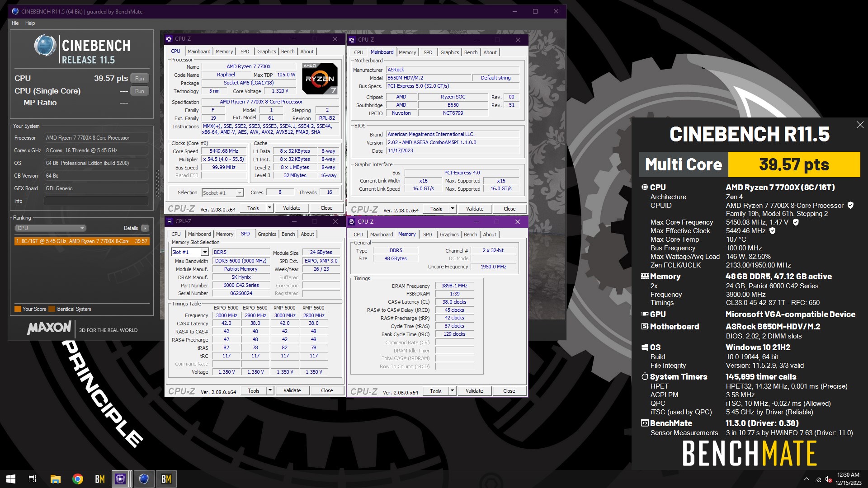
Task: Click Close button in the SPD window
Action: tap(327, 390)
